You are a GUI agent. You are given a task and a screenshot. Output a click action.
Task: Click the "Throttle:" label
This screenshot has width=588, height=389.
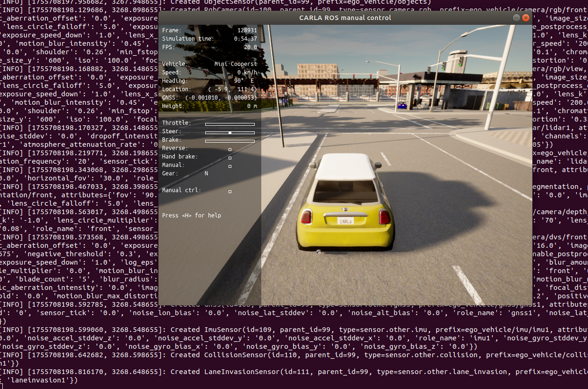pos(176,123)
